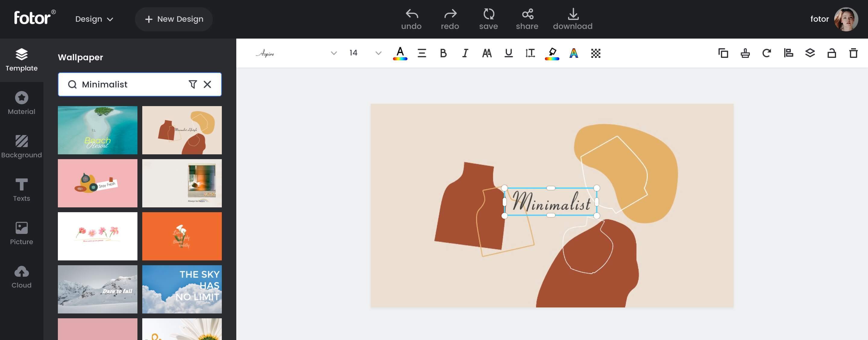The image size is (868, 340).
Task: Open the font size 14 dropdown
Action: pyautogui.click(x=365, y=53)
